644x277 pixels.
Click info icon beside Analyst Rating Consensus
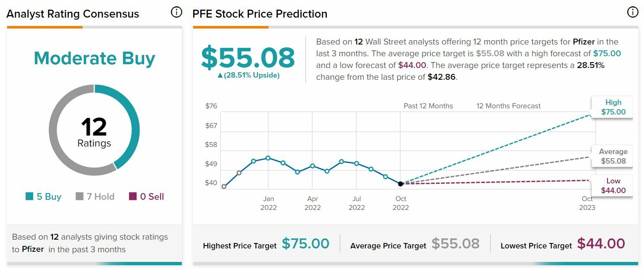coord(176,13)
